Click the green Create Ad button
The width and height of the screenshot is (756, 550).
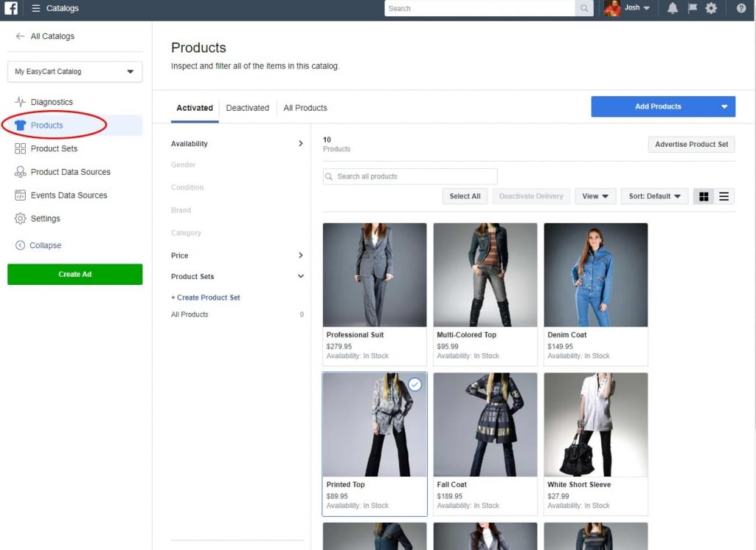(75, 274)
